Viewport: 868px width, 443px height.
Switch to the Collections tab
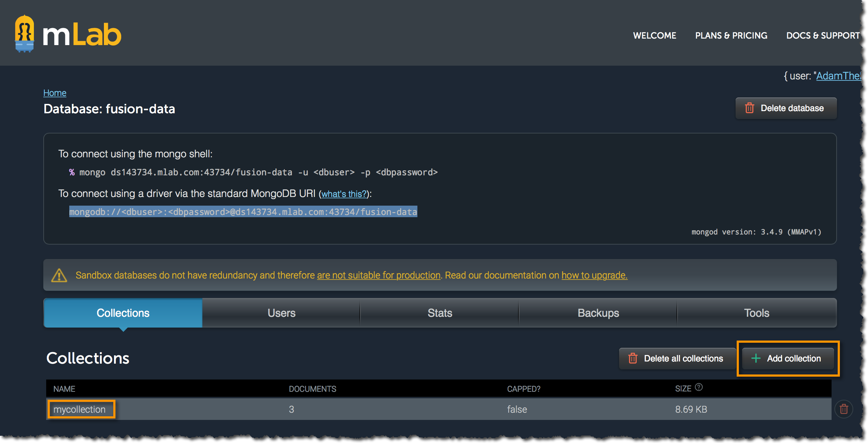coord(123,313)
